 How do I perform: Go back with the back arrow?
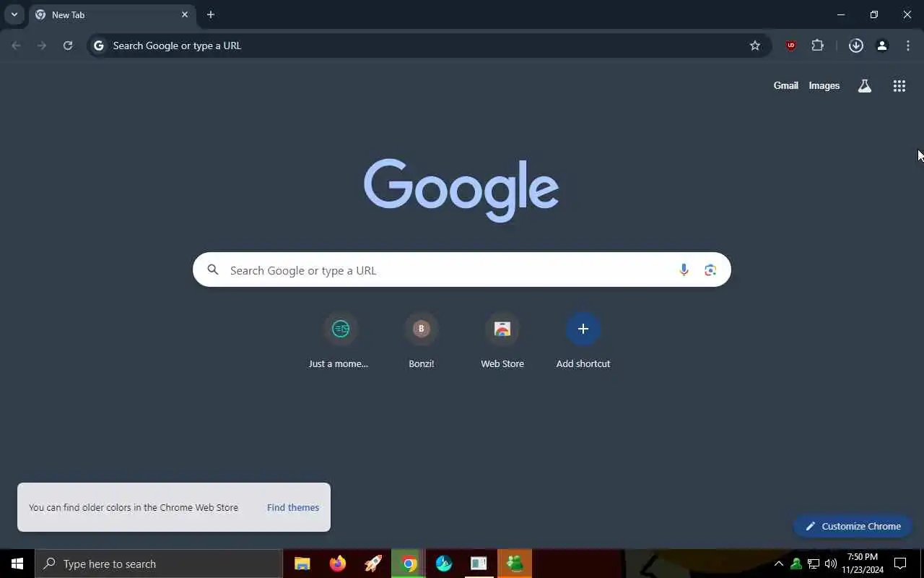click(16, 46)
